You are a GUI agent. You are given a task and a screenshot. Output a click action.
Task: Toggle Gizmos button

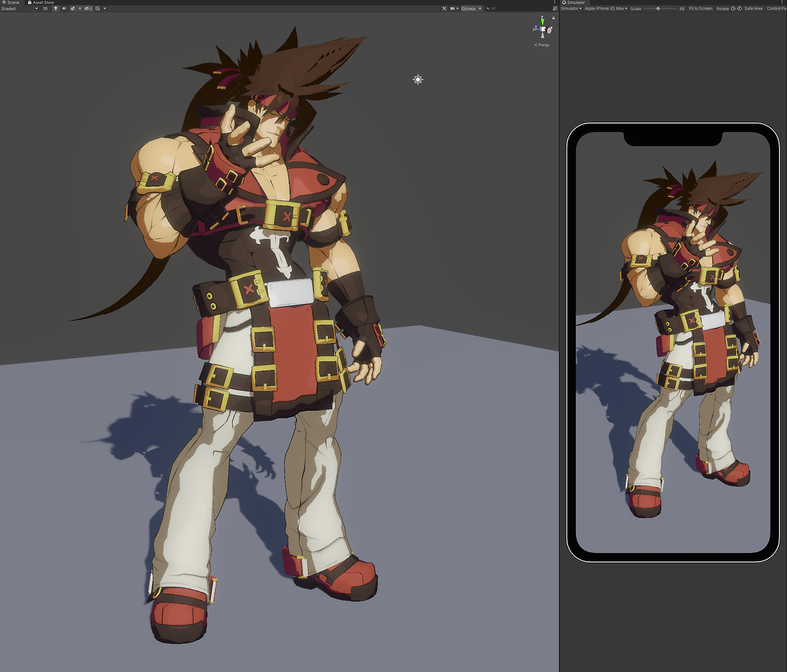469,9
